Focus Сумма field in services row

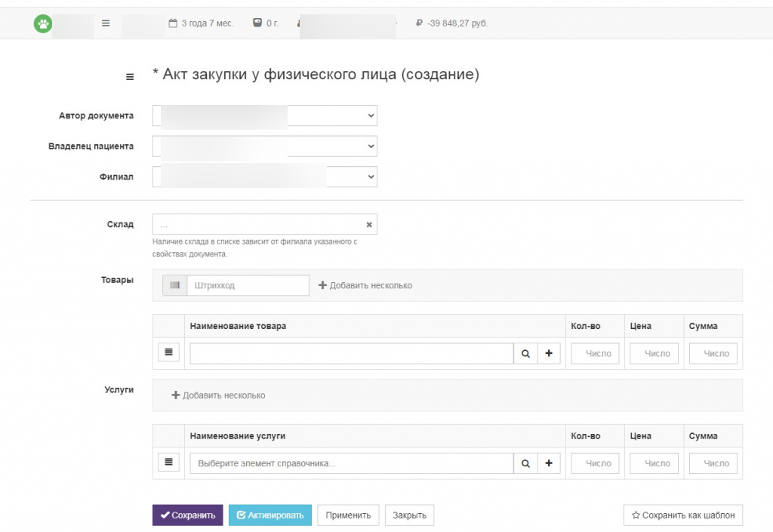coord(713,463)
